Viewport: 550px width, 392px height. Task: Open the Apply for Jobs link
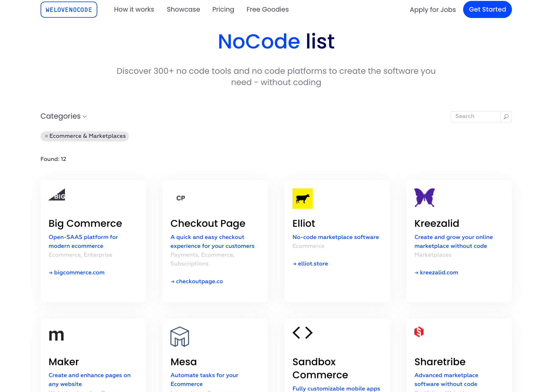click(433, 10)
